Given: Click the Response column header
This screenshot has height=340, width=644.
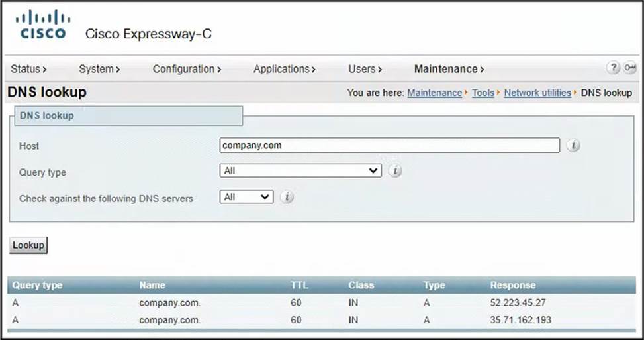Looking at the screenshot, I should 512,285.
